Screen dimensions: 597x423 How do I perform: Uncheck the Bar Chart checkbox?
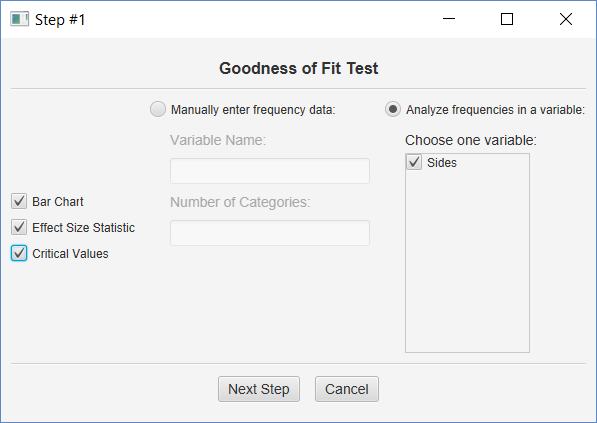coord(19,201)
